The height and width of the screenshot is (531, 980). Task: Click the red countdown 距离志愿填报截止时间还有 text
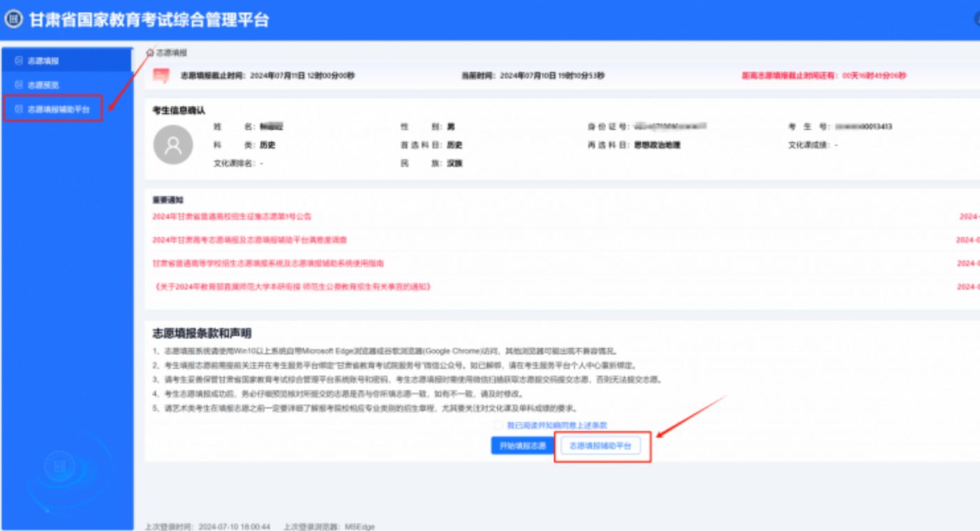tap(824, 75)
